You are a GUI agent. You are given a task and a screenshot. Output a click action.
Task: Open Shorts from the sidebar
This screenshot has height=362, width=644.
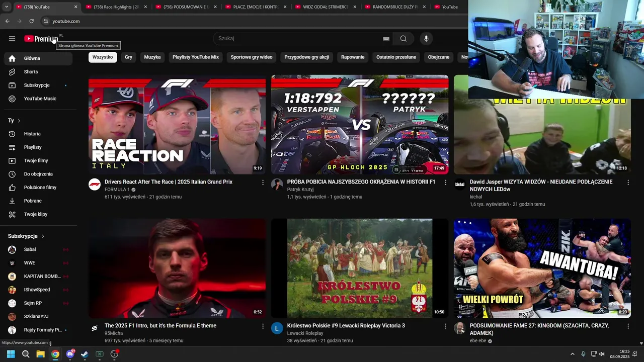click(38, 72)
